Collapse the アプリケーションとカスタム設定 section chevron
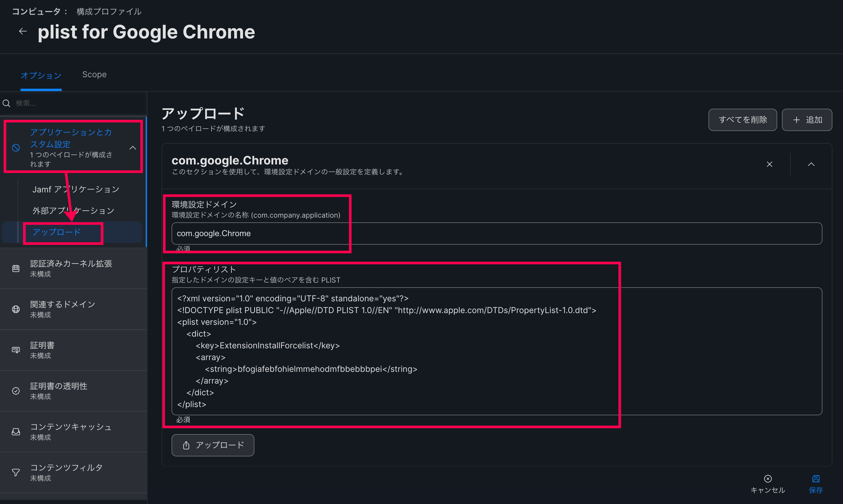 pos(132,147)
